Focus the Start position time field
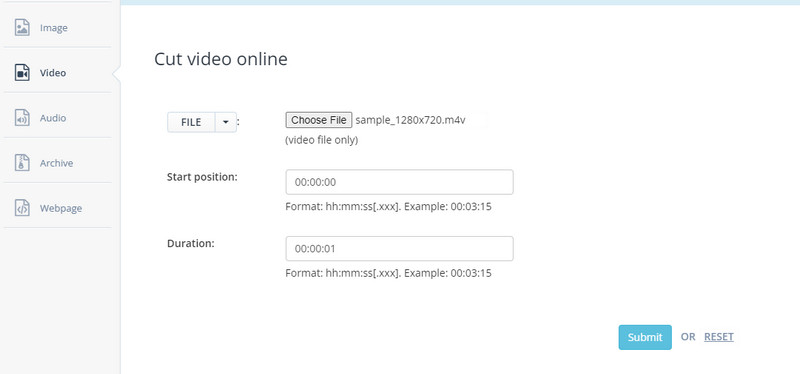Image resolution: width=800 pixels, height=374 pixels. (399, 182)
